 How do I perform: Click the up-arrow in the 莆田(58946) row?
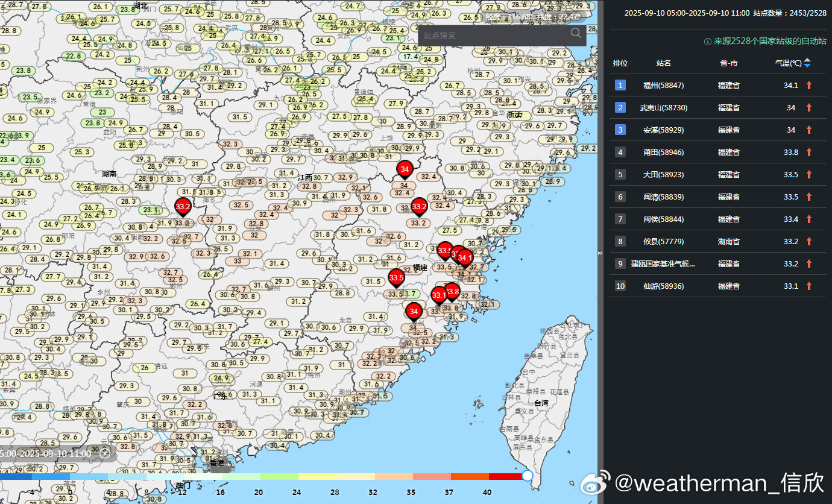click(809, 152)
